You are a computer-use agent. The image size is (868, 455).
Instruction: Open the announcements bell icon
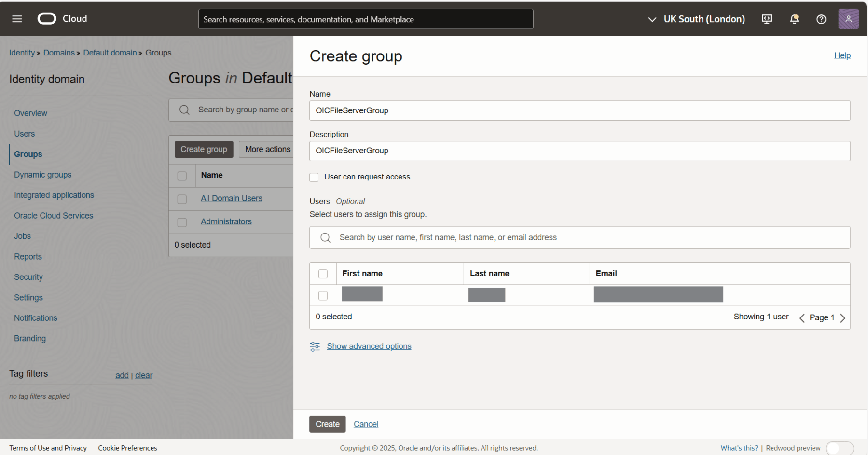[794, 19]
